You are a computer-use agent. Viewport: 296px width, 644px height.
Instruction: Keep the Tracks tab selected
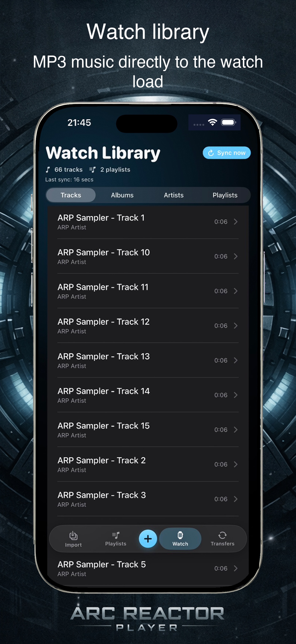point(71,195)
